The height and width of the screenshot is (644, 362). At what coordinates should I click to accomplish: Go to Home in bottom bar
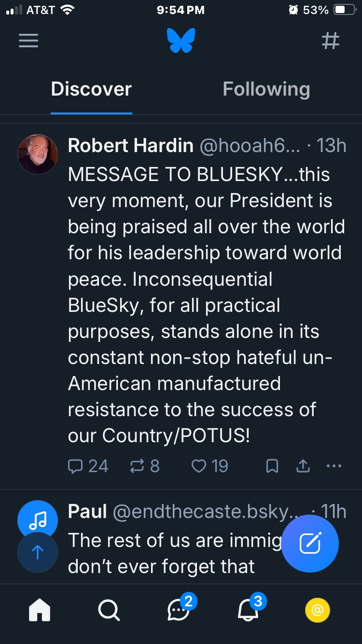tap(40, 611)
